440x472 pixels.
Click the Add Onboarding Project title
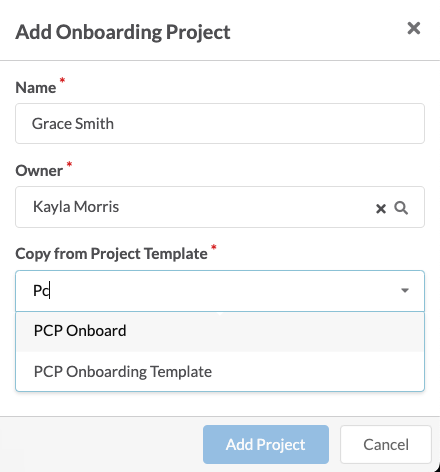(123, 32)
